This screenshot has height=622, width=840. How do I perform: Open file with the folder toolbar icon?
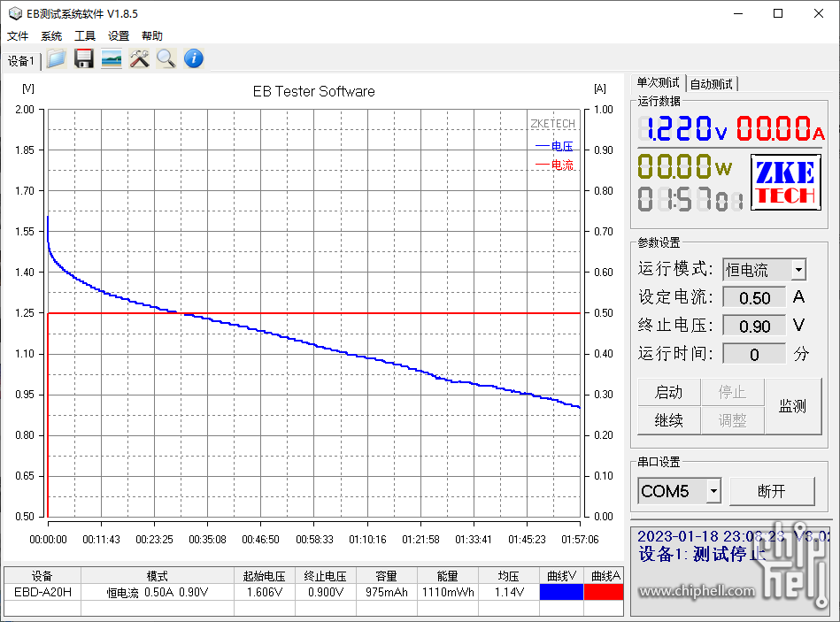(x=57, y=59)
